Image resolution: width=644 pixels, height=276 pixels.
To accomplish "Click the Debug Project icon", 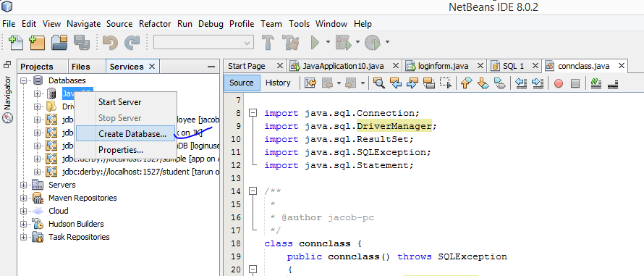I will [x=343, y=42].
